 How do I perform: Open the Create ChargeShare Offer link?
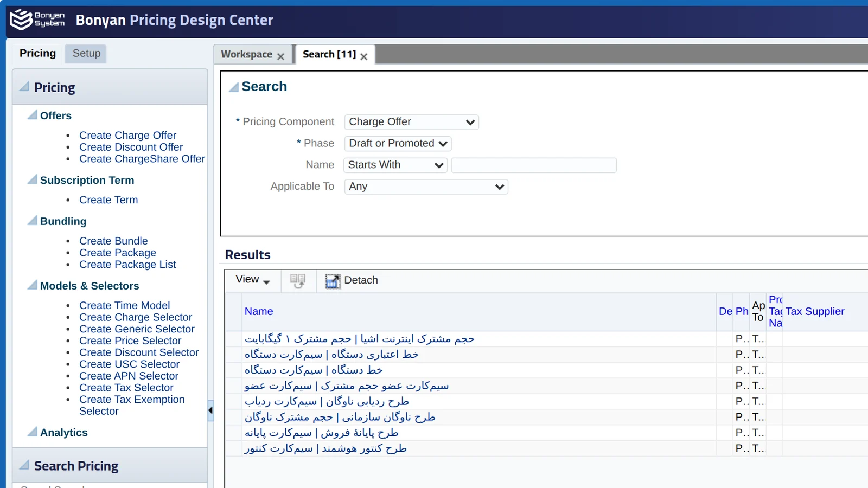(142, 159)
